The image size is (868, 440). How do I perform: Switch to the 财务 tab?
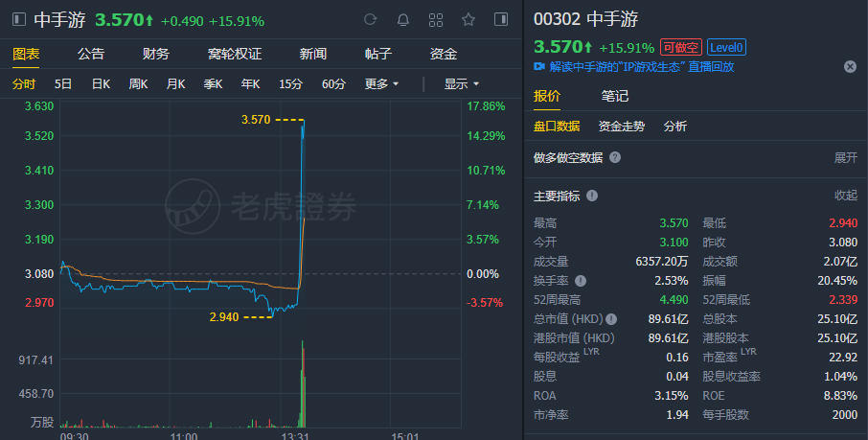[x=155, y=54]
